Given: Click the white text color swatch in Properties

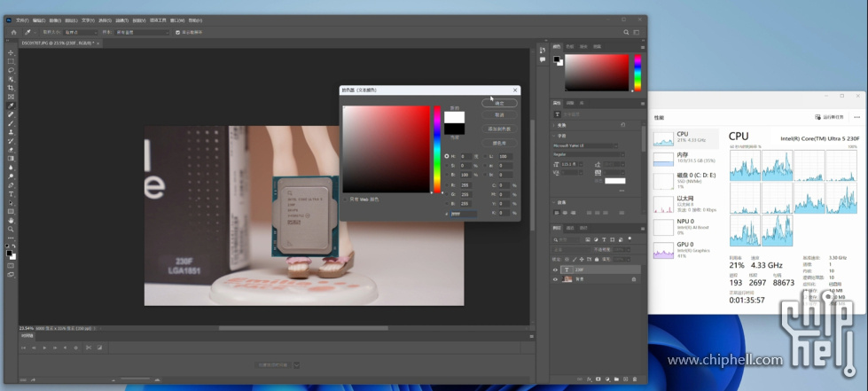Looking at the screenshot, I should point(615,181).
